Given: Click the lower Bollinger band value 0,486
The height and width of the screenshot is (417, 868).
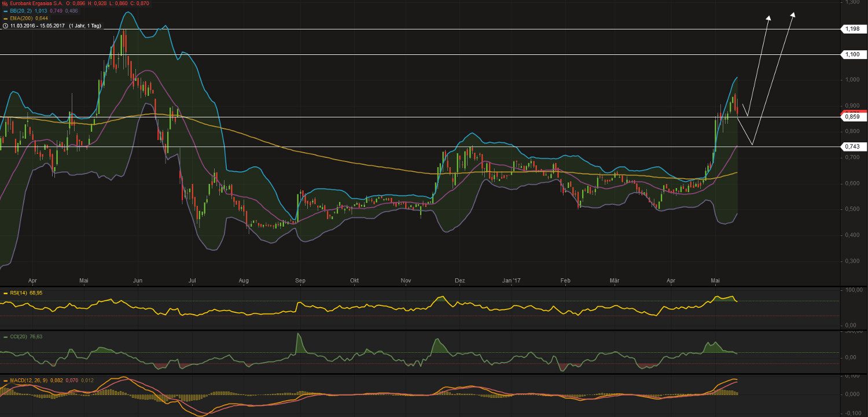Looking at the screenshot, I should 72,11.
